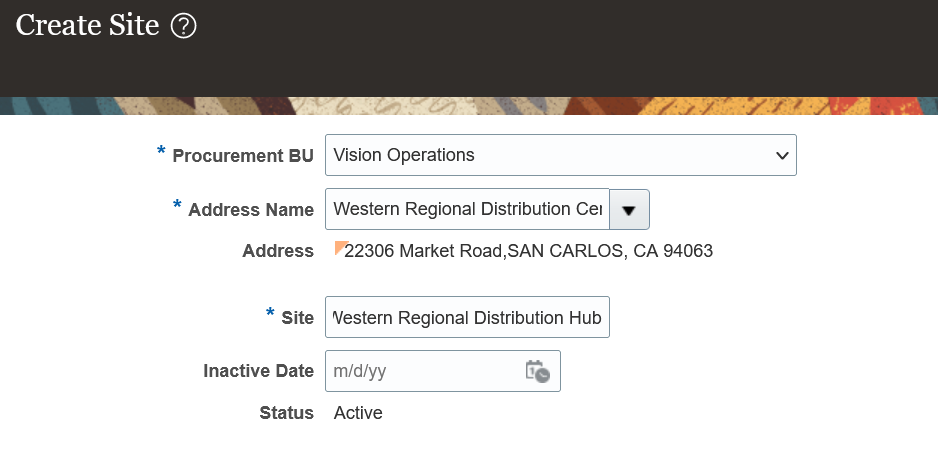The width and height of the screenshot is (938, 456).
Task: Click the Status label
Action: coord(286,413)
